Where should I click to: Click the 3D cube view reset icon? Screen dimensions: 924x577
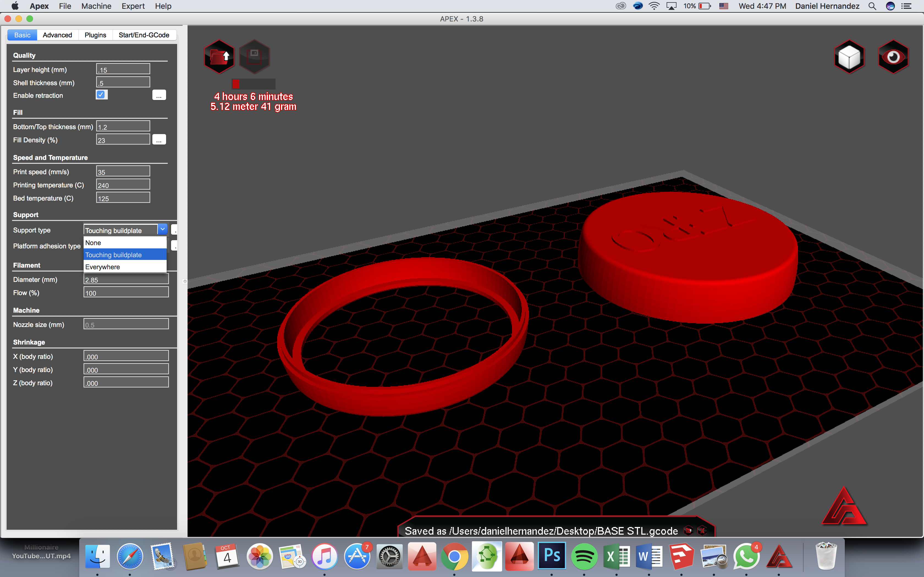point(849,57)
